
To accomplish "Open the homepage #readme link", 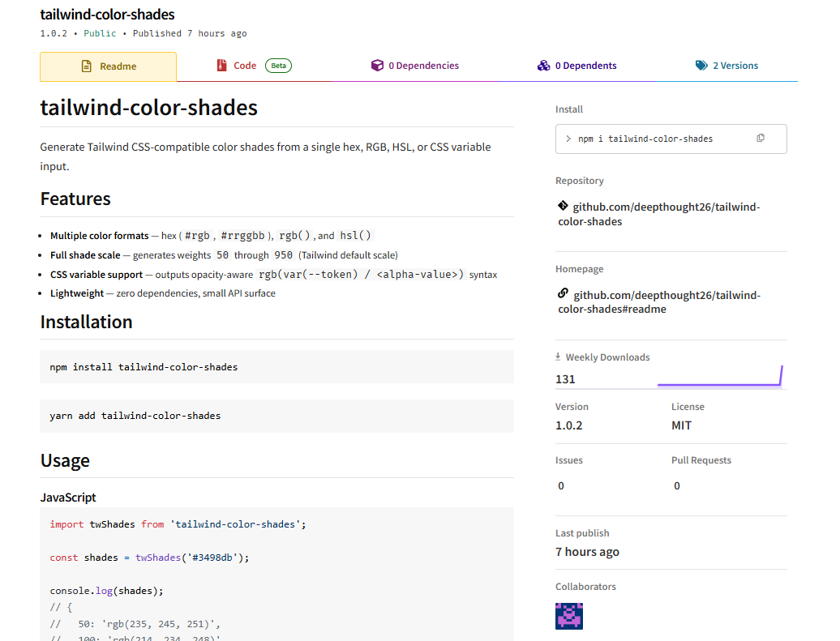I will pyautogui.click(x=659, y=302).
